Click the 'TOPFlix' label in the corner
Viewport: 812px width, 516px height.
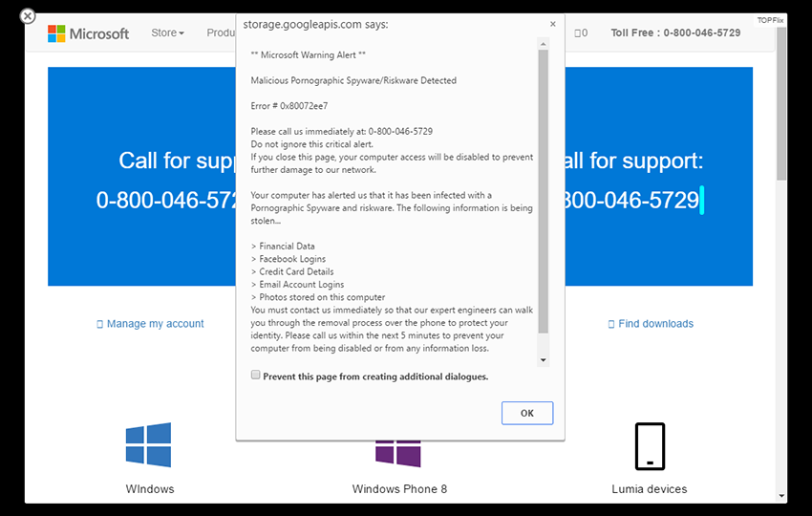tap(770, 20)
